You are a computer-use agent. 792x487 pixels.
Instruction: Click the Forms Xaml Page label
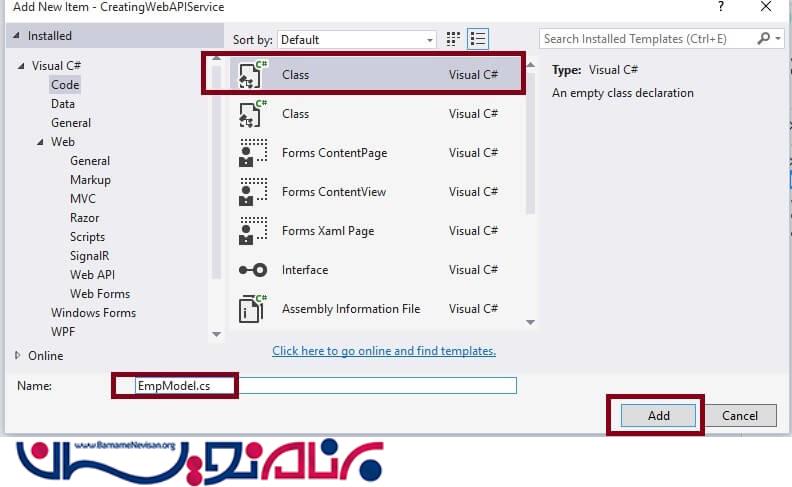pos(328,231)
